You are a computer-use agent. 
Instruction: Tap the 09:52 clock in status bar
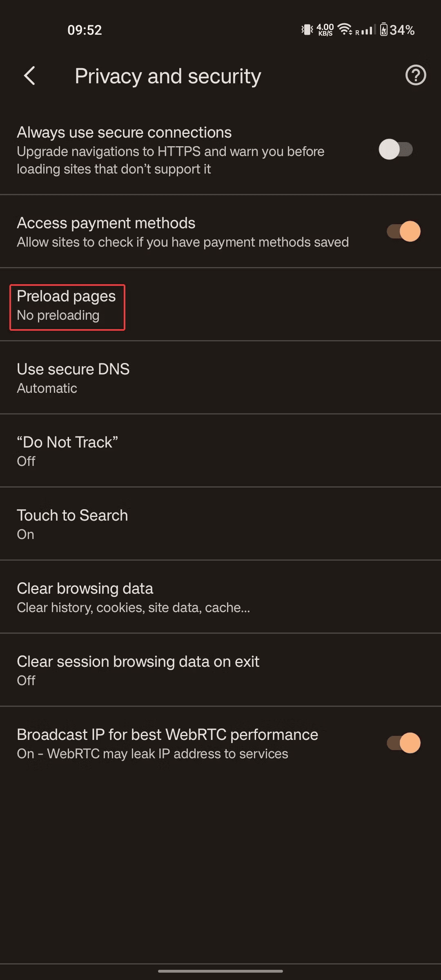(x=85, y=30)
